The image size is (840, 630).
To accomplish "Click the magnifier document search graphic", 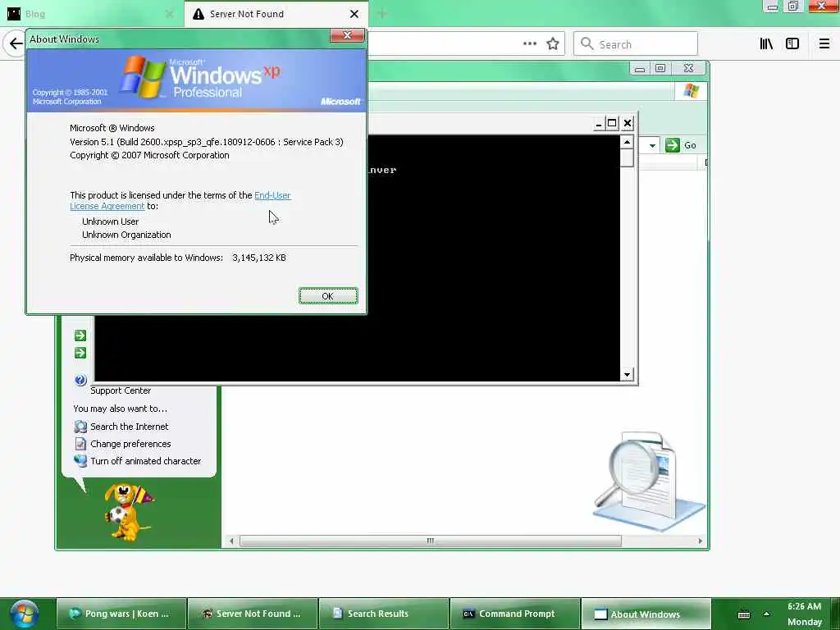I will 650,480.
